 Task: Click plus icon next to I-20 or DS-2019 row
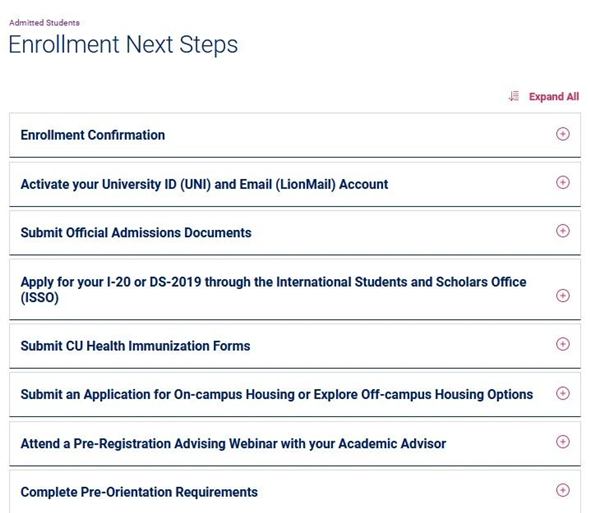point(563,295)
